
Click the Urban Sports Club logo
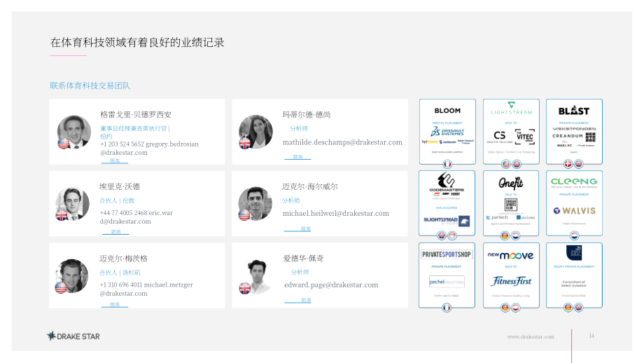(511, 205)
